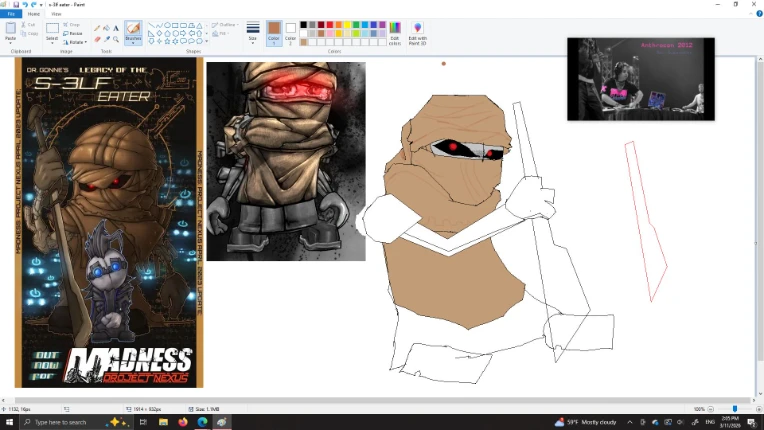This screenshot has width=764, height=430.
Task: Click the Cut button
Action: pos(28,25)
